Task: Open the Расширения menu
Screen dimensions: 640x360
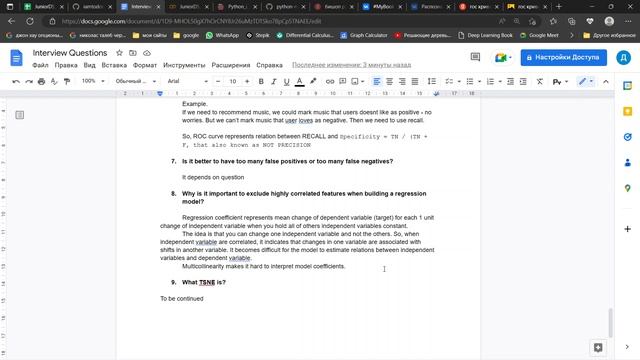Action: pos(231,65)
